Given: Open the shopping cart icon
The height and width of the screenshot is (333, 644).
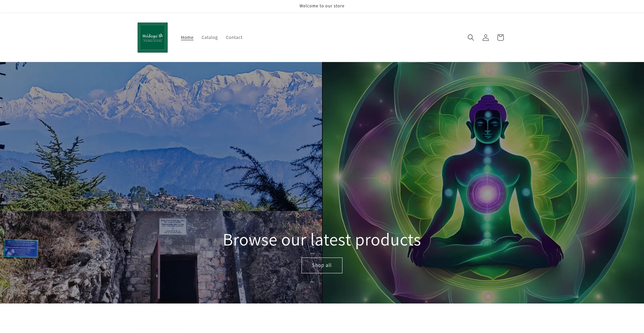Looking at the screenshot, I should pos(500,38).
